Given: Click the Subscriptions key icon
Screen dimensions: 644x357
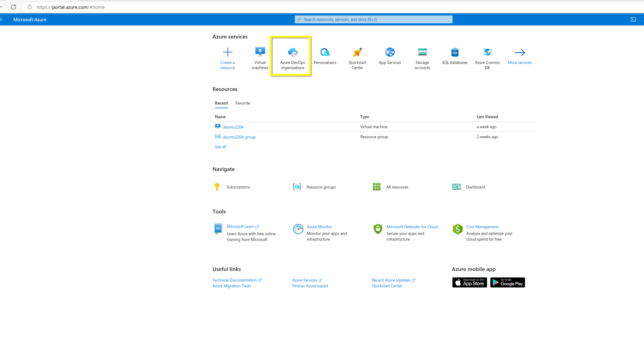Looking at the screenshot, I should click(x=217, y=187).
